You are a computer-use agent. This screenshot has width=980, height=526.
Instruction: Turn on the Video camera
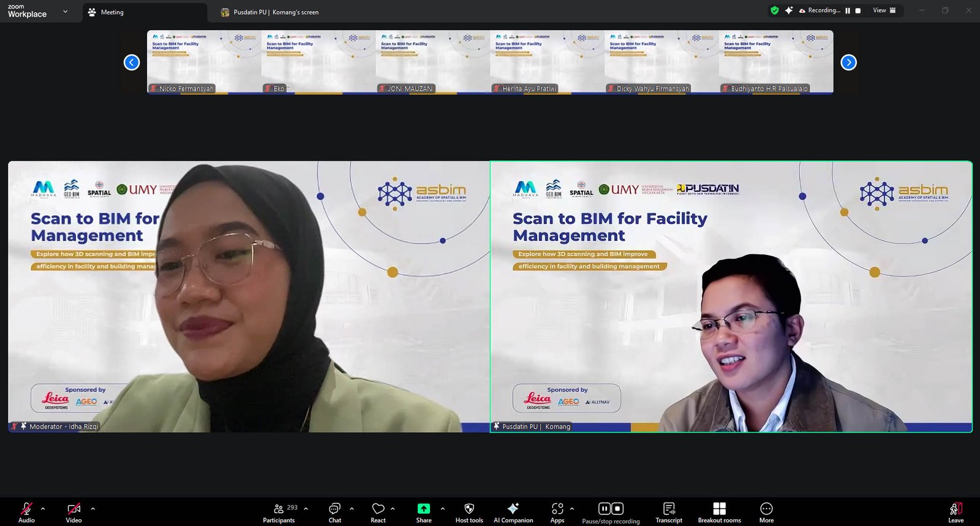[73, 513]
